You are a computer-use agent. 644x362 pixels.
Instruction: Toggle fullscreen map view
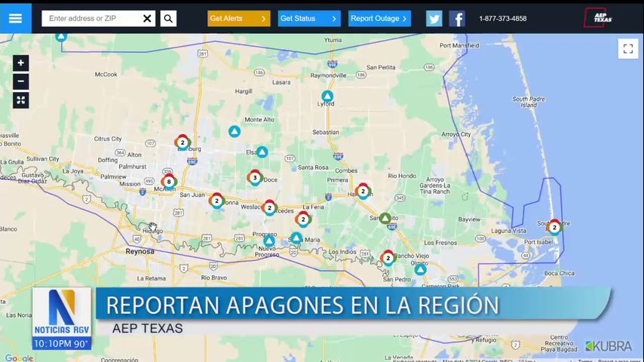tap(627, 49)
